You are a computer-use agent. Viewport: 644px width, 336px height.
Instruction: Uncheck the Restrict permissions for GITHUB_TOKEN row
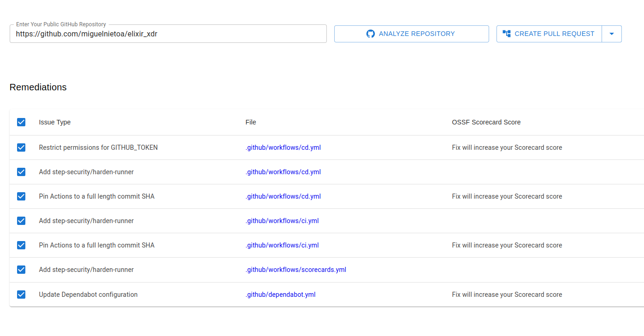21,147
